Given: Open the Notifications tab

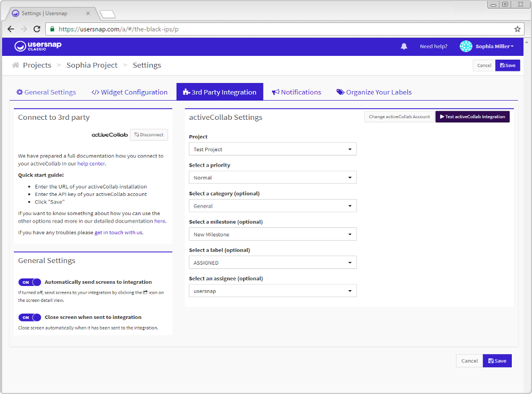Looking at the screenshot, I should click(296, 92).
